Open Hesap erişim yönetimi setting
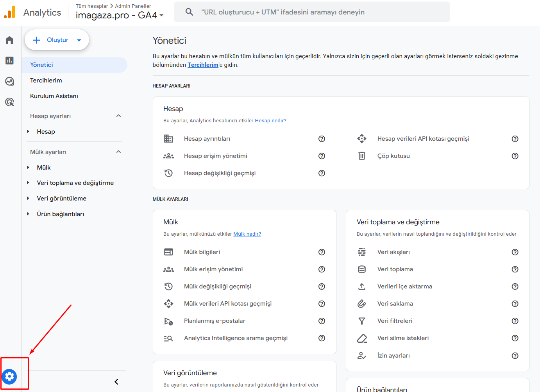 (215, 156)
